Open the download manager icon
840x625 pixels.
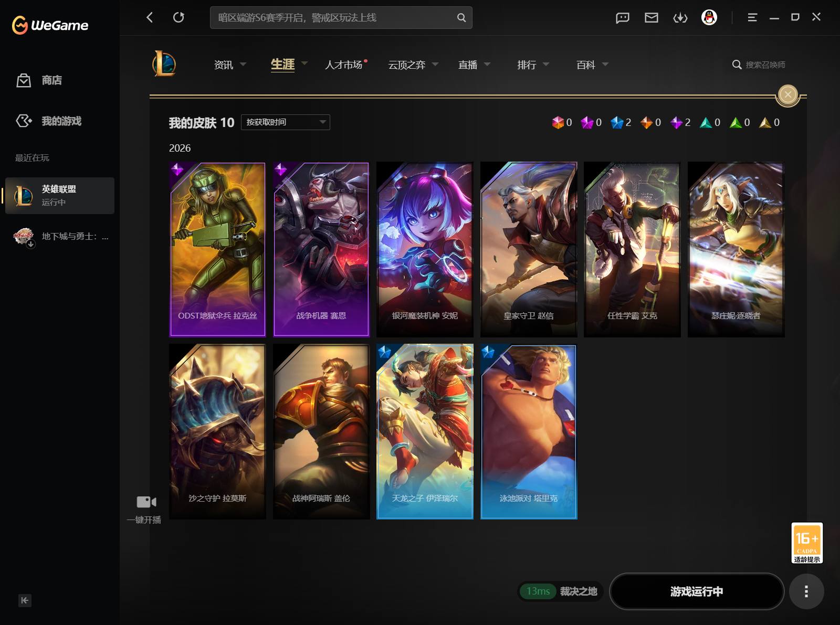point(680,18)
